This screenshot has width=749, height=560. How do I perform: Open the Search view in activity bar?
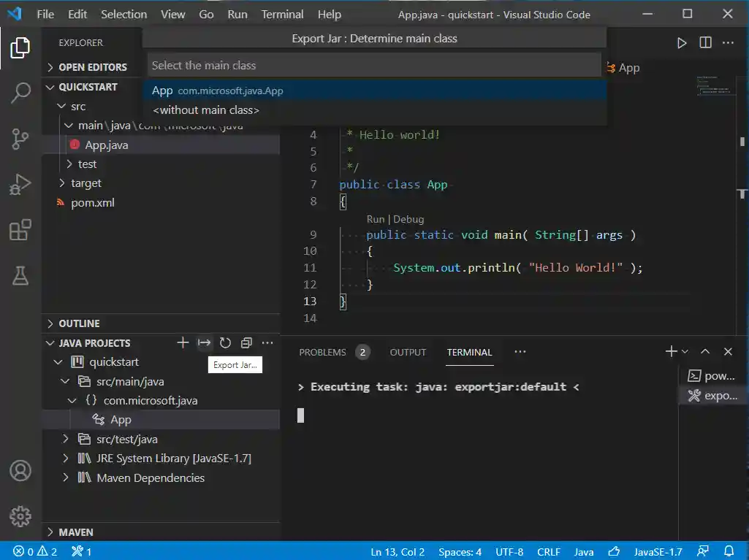tap(20, 93)
